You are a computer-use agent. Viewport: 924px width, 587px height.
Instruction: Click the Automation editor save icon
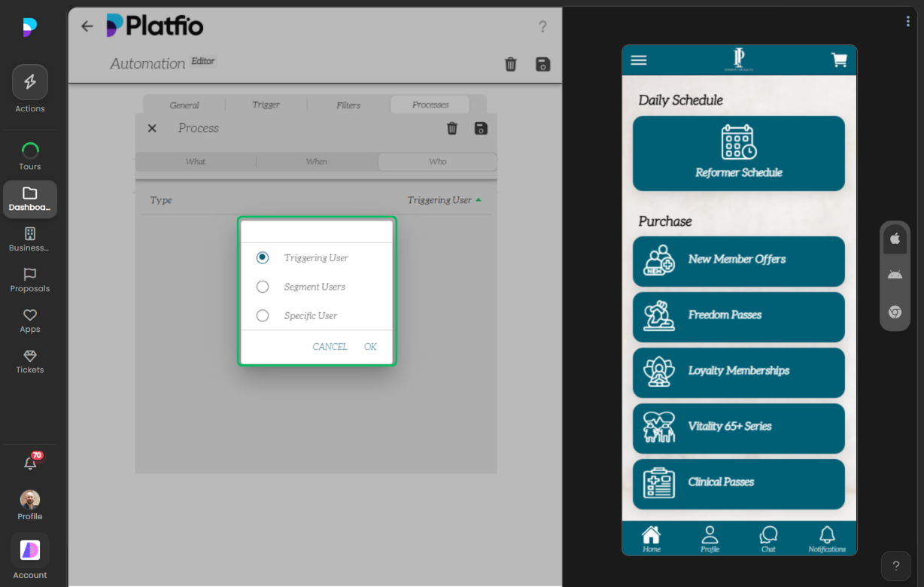[543, 64]
